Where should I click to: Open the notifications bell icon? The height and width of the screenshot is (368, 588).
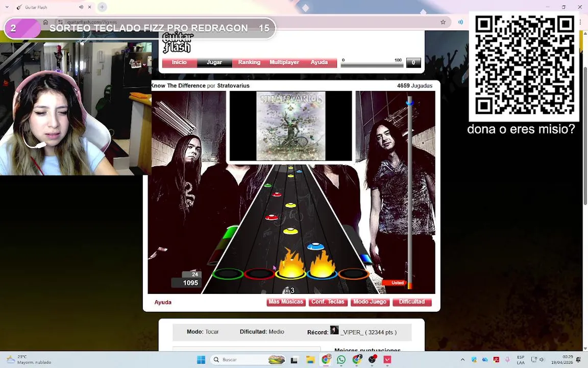pyautogui.click(x=579, y=360)
